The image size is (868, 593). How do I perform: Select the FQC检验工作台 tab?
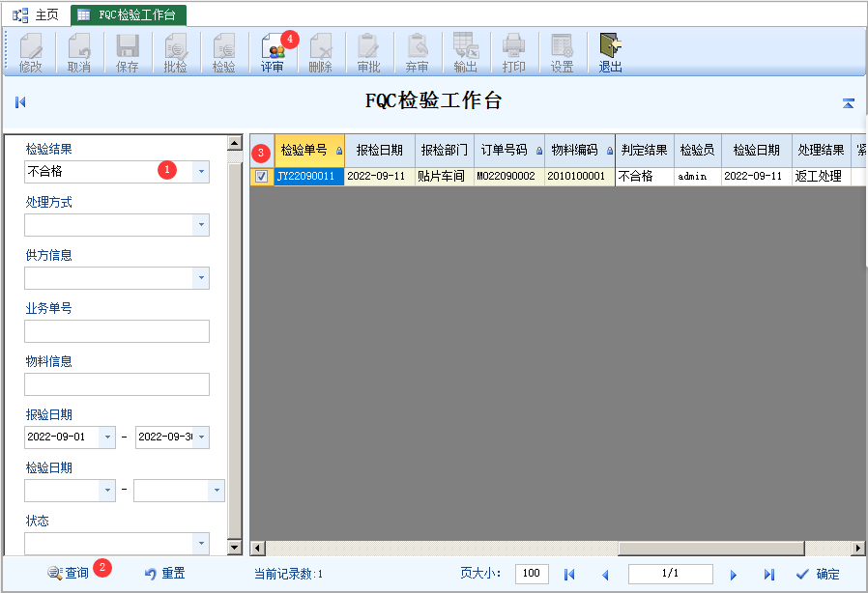tap(129, 14)
